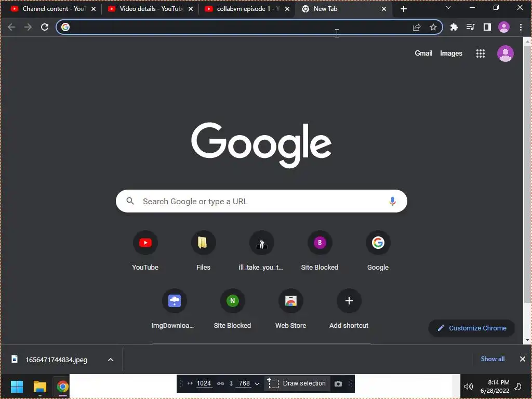Open the night mode moon icon in the tray
The width and height of the screenshot is (532, 399).
pyautogui.click(x=518, y=387)
